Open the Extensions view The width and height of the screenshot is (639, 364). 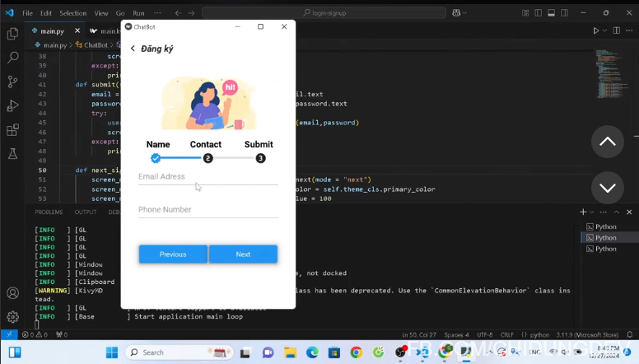point(12,130)
